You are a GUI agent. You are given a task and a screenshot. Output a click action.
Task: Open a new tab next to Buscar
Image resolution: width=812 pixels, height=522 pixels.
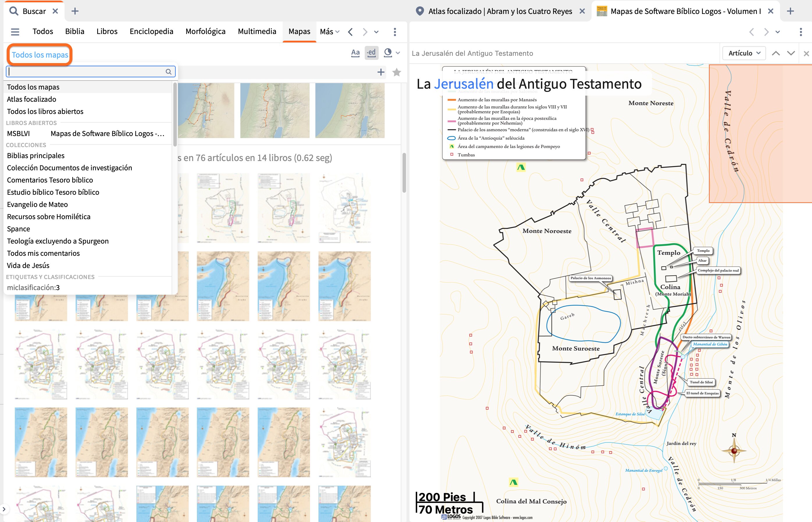coord(75,11)
